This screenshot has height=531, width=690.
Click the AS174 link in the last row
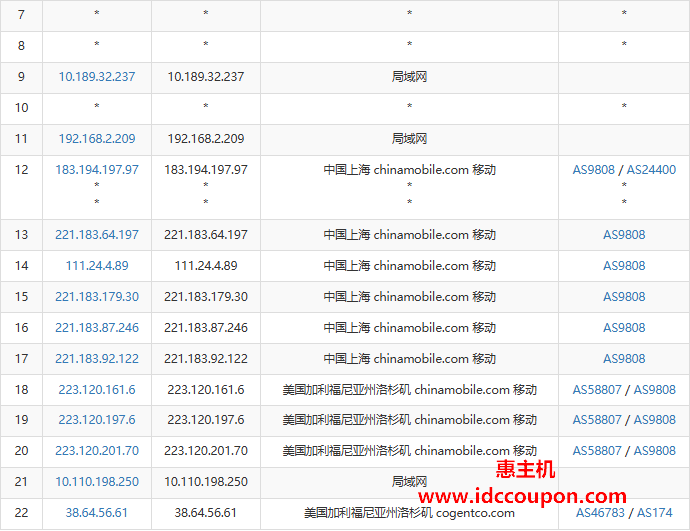[655, 513]
